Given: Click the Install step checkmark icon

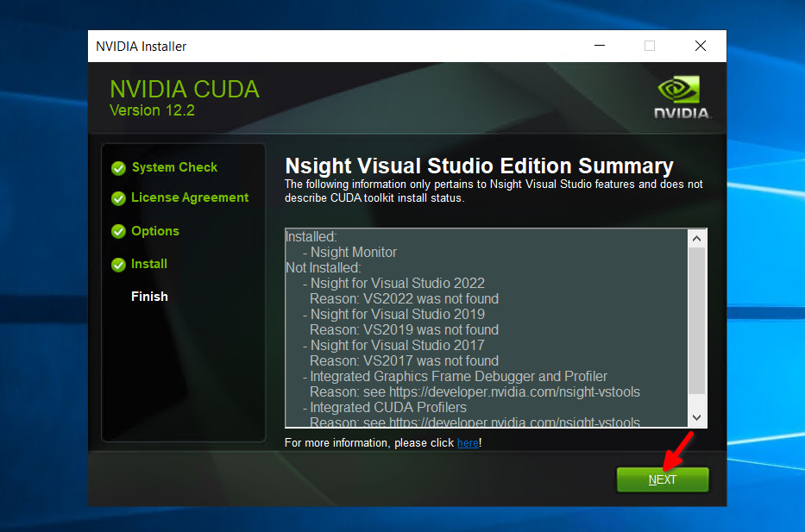Looking at the screenshot, I should (x=118, y=265).
